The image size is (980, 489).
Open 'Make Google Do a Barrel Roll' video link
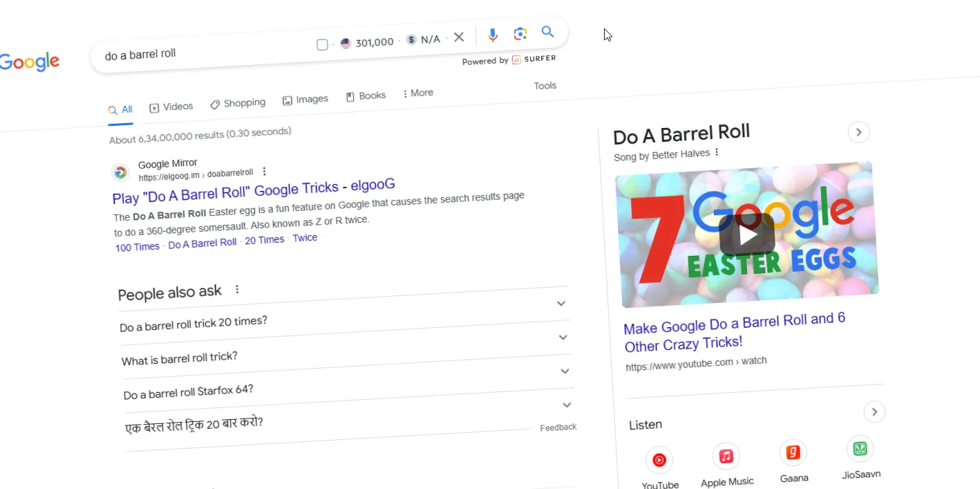coord(735,331)
